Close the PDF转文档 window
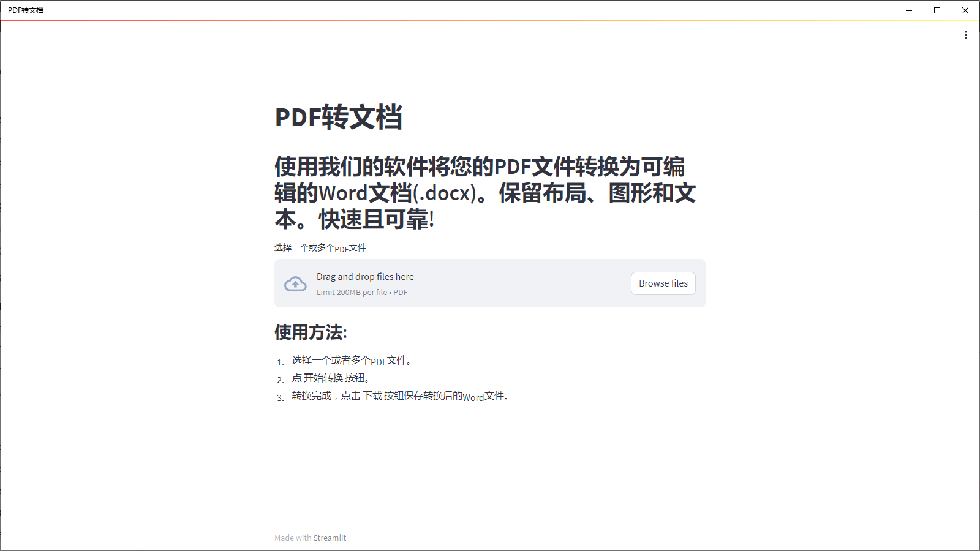The image size is (980, 551). coord(965,10)
